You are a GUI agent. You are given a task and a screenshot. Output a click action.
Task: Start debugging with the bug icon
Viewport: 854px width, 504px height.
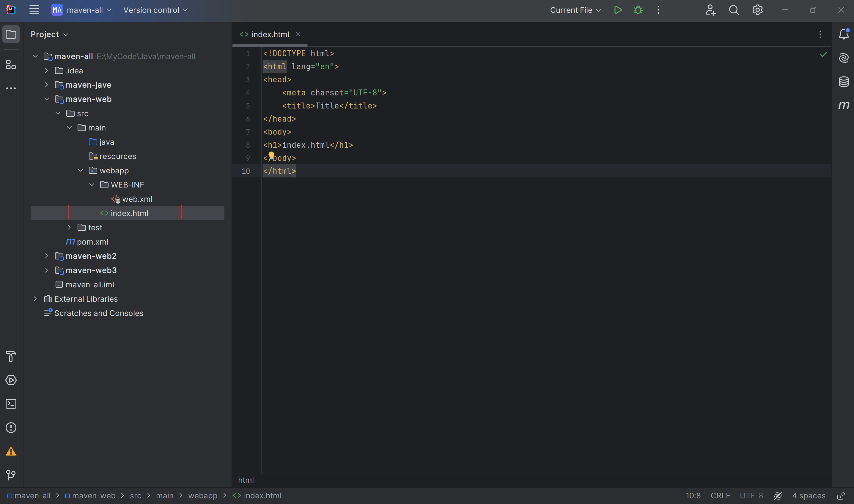pyautogui.click(x=638, y=10)
